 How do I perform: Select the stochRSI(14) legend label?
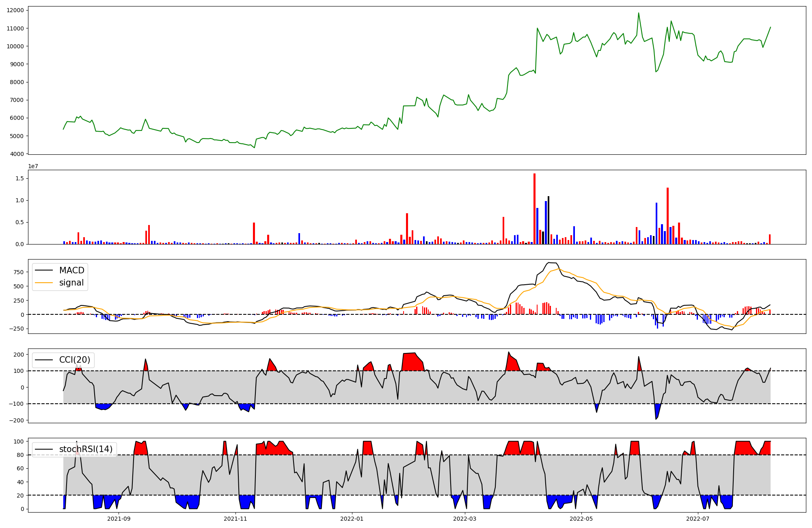86,449
